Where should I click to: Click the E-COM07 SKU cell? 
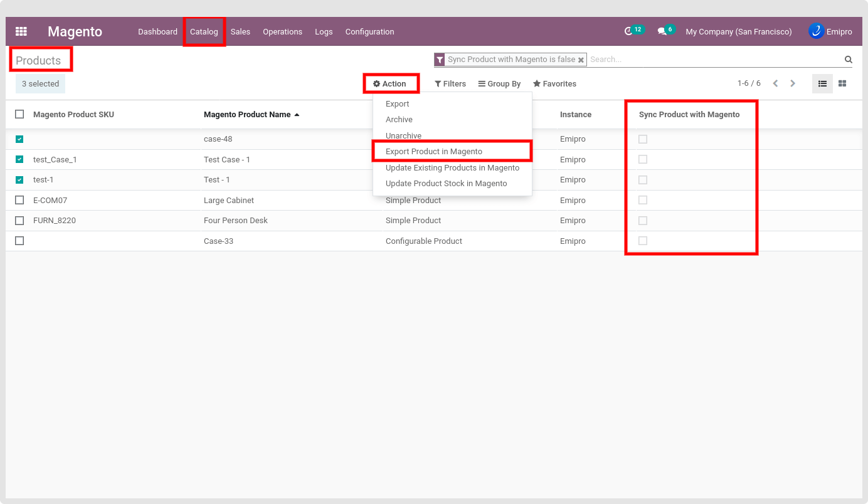coord(50,201)
